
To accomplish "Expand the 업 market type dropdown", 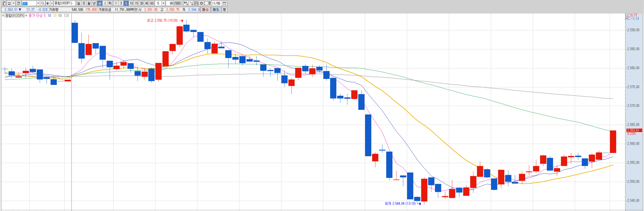I will (14, 3).
